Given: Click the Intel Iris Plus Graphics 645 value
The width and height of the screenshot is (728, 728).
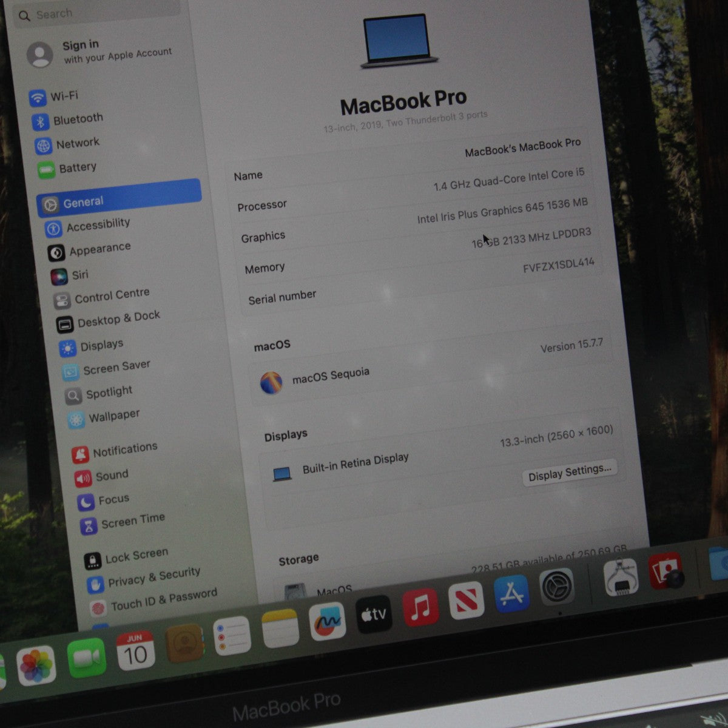Looking at the screenshot, I should [502, 210].
